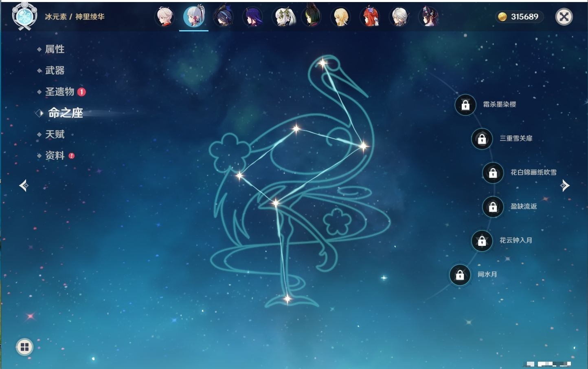Select the avatar wearing a black feathered hat
Screen dimensions: 588x369
(x=223, y=17)
